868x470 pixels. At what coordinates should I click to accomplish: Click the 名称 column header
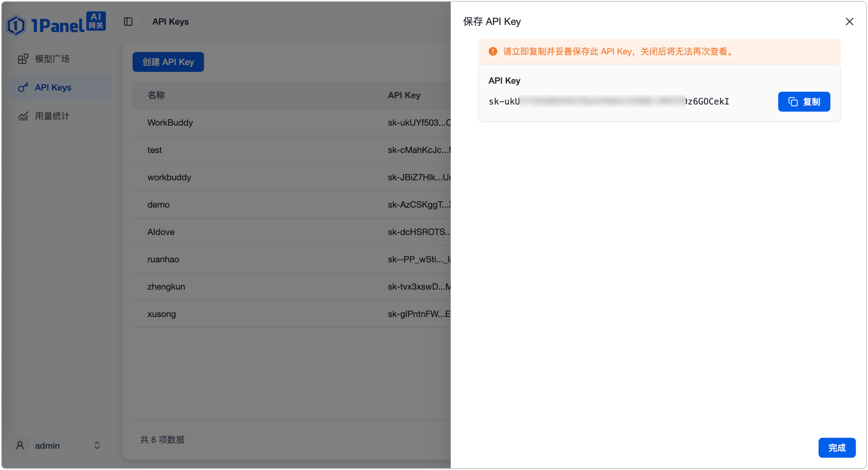click(x=156, y=95)
